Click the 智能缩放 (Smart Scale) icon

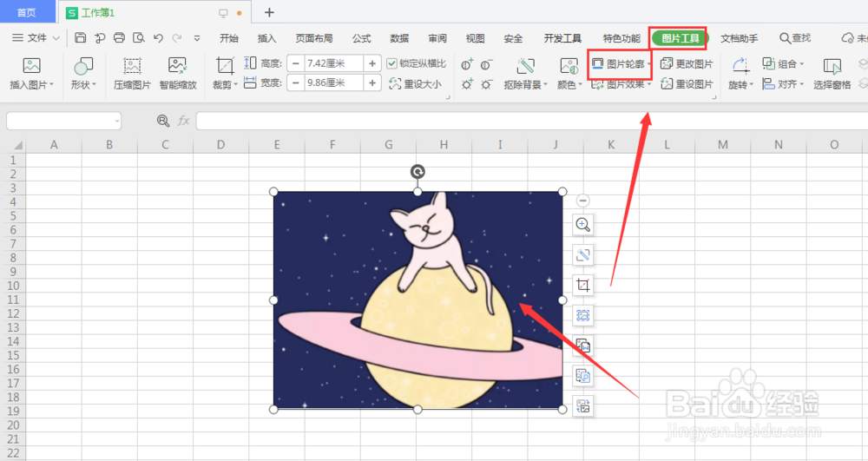[x=177, y=66]
